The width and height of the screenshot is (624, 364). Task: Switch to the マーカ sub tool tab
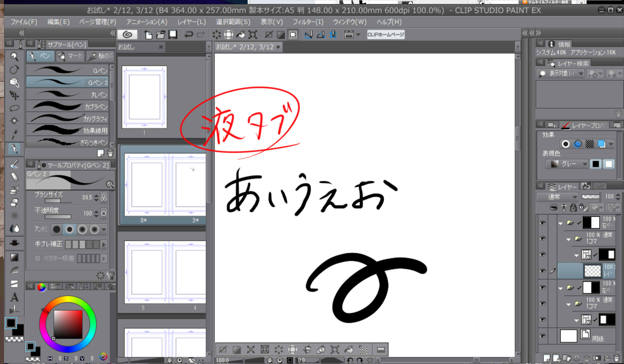click(x=70, y=56)
